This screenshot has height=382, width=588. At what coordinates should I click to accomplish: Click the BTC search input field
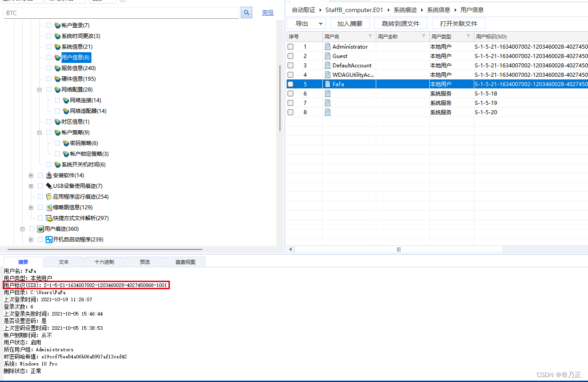(x=121, y=13)
